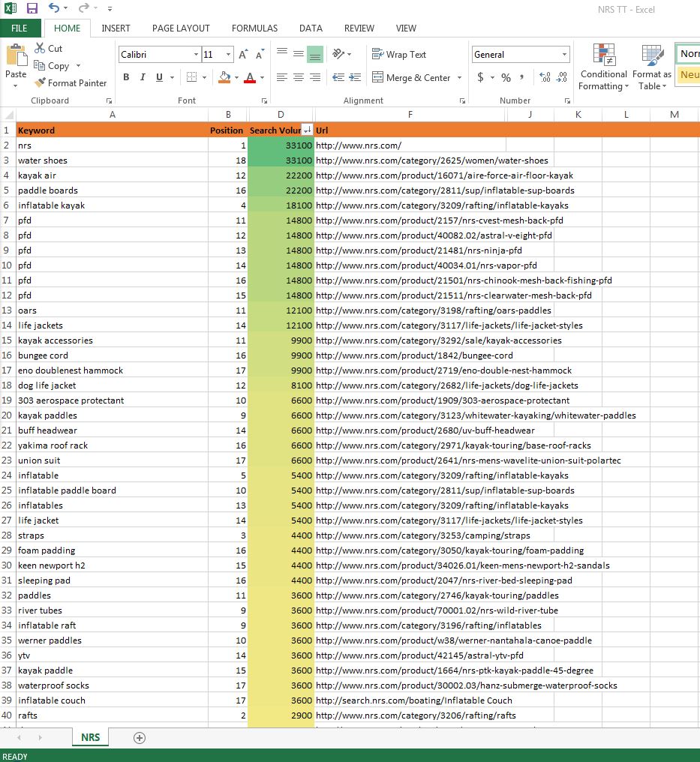700x762 pixels.
Task: Click the Increase Font Size icon
Action: tap(243, 55)
